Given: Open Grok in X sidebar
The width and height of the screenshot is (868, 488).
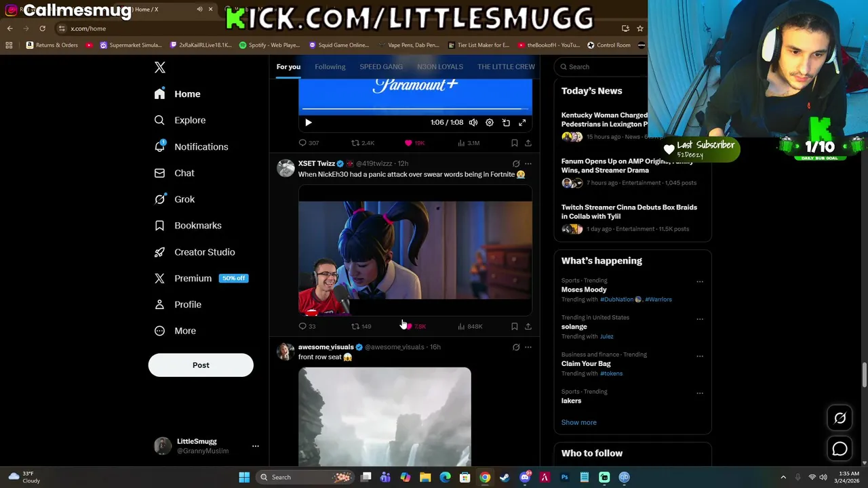Looking at the screenshot, I should tap(175, 199).
